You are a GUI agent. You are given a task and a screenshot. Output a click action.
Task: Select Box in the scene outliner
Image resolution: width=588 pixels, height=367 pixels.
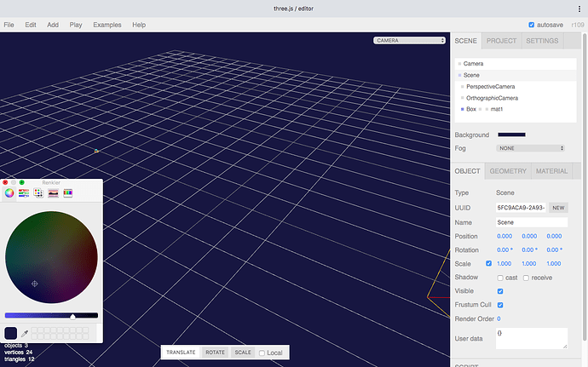[x=516, y=109]
